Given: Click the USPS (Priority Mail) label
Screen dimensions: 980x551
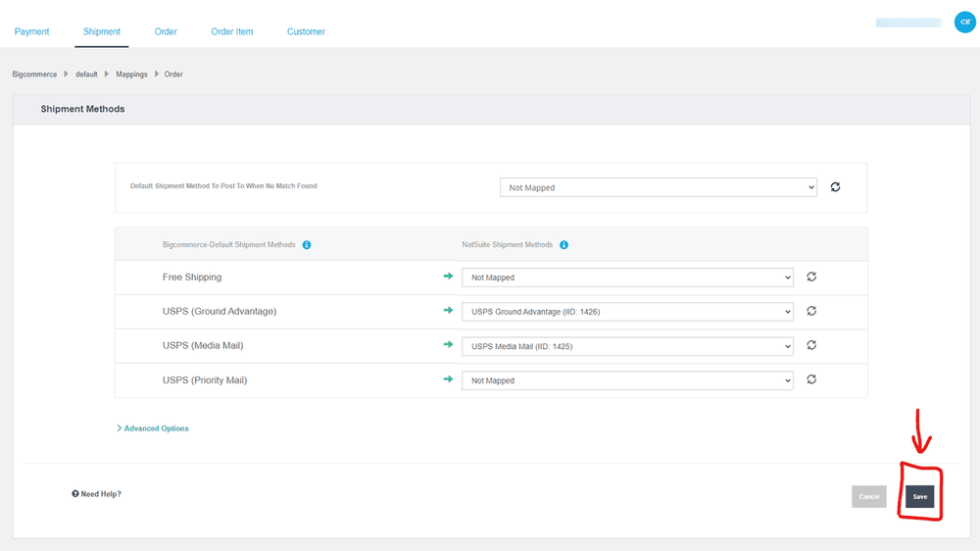Looking at the screenshot, I should [x=205, y=380].
